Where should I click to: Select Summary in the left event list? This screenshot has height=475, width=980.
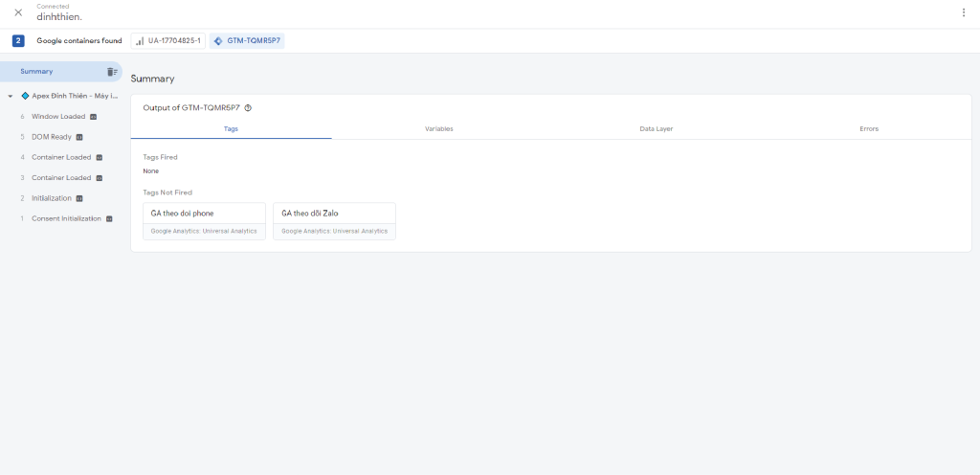tap(36, 72)
